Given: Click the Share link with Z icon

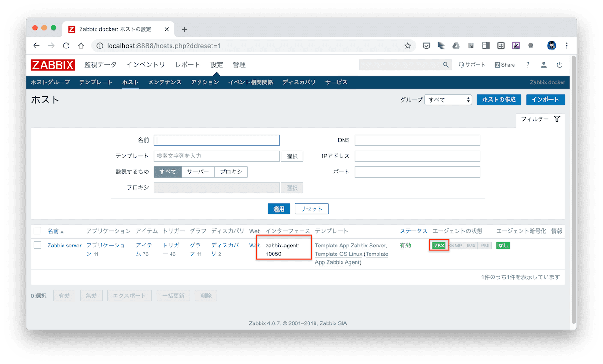Looking at the screenshot, I should [x=505, y=65].
